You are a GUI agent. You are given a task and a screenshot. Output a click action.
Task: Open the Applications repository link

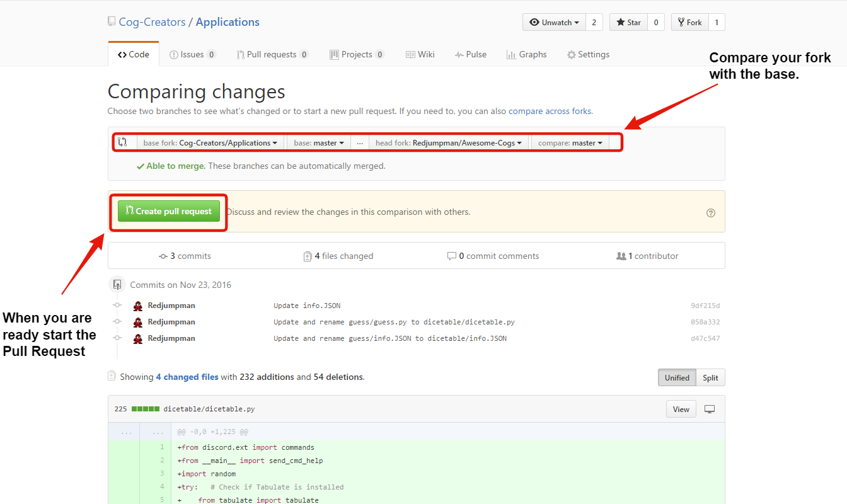pos(228,22)
